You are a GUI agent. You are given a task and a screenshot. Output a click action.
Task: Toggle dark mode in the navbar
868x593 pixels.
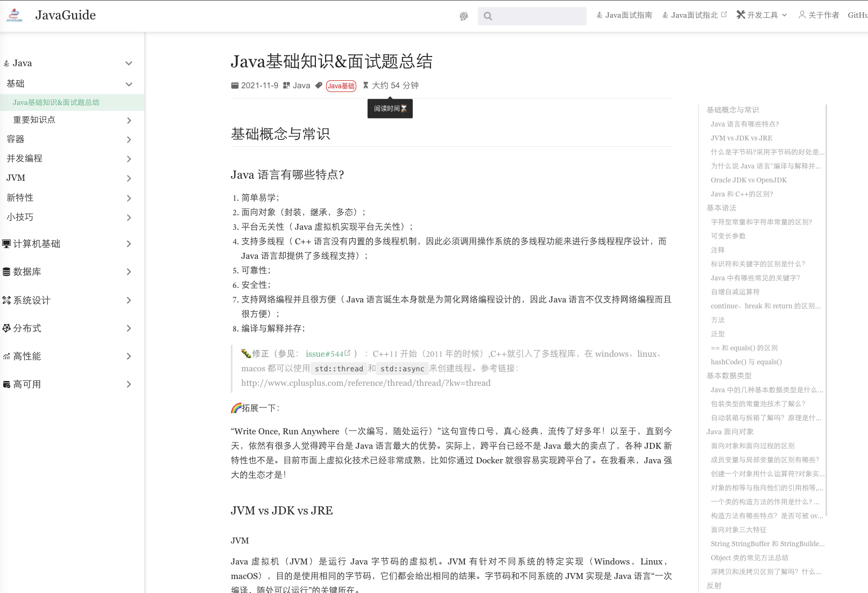(x=463, y=16)
